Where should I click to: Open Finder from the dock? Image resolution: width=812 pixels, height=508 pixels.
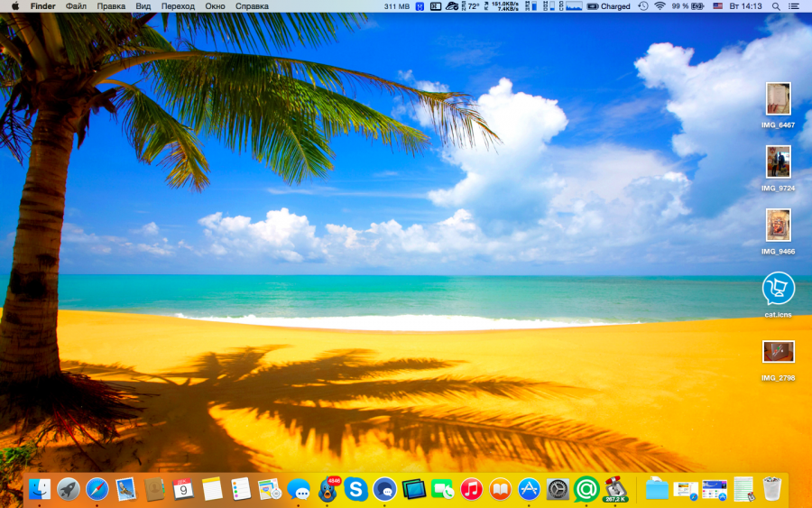point(40,489)
